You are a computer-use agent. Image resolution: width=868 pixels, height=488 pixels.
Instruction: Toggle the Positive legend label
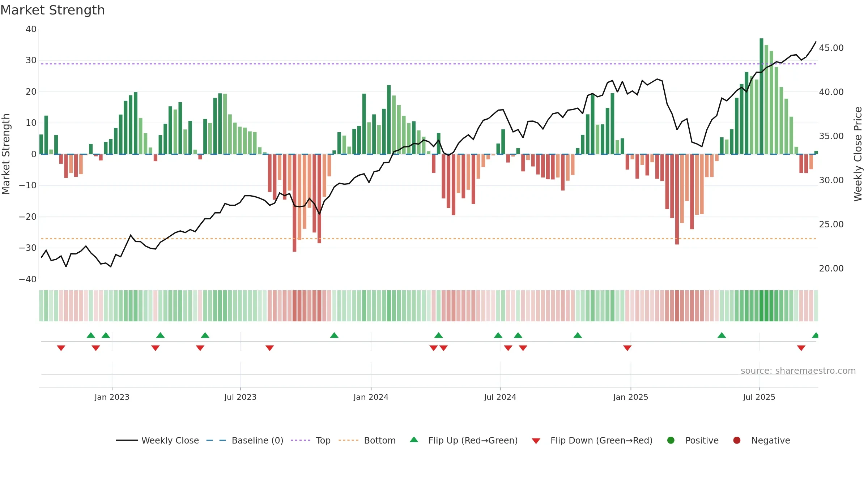click(x=702, y=440)
